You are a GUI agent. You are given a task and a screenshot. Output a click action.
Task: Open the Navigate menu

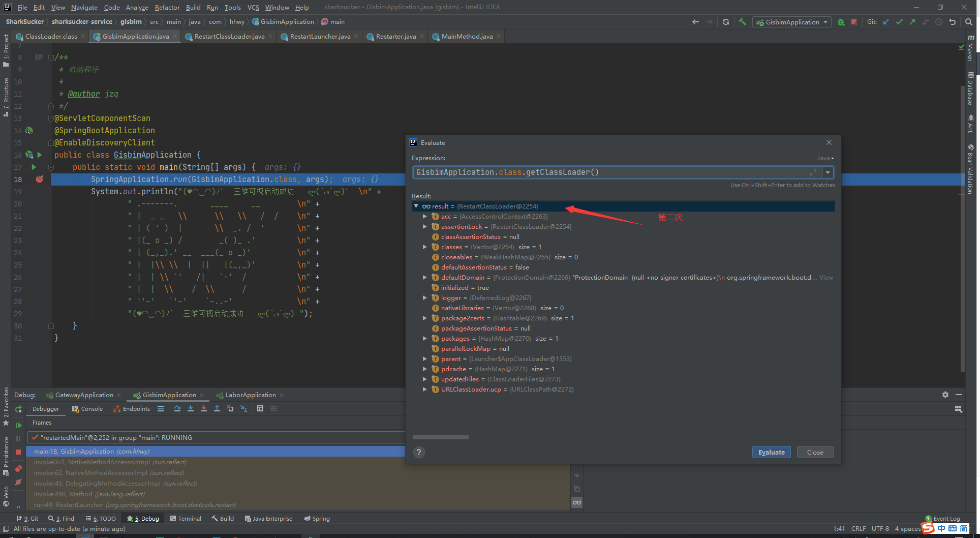click(84, 7)
